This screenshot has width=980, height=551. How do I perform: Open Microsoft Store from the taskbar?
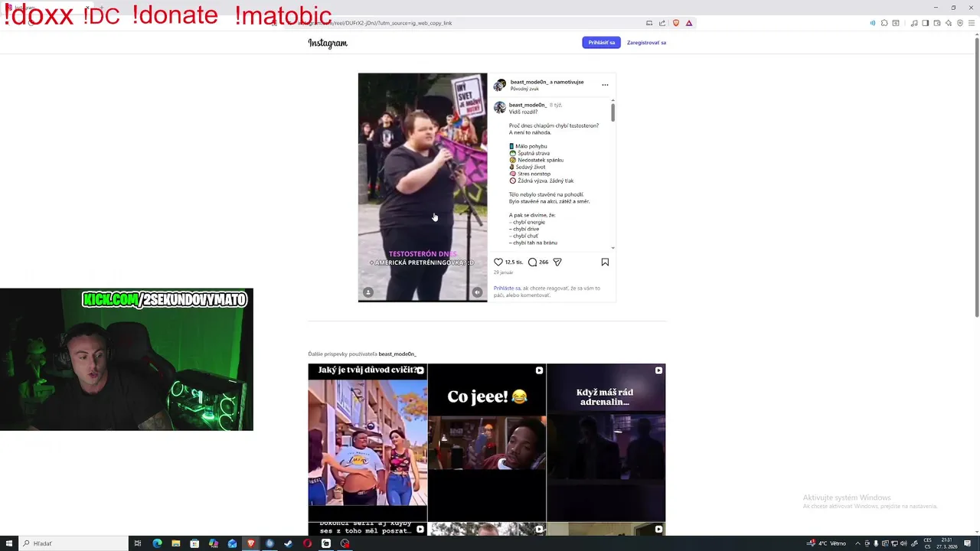194,543
